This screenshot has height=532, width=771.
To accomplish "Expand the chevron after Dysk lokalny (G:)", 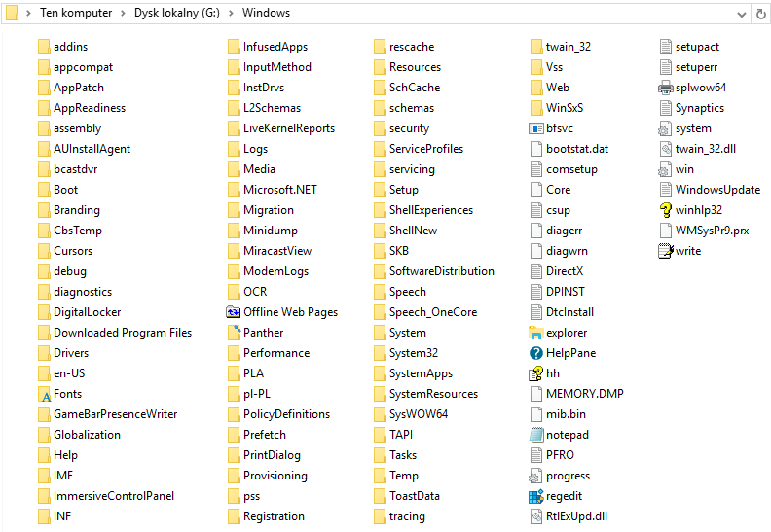I will coord(231,14).
